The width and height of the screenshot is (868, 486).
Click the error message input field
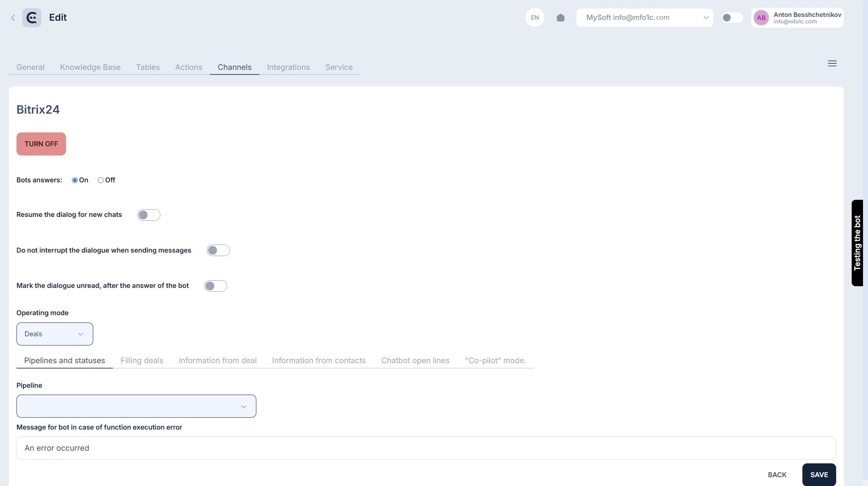point(426,448)
